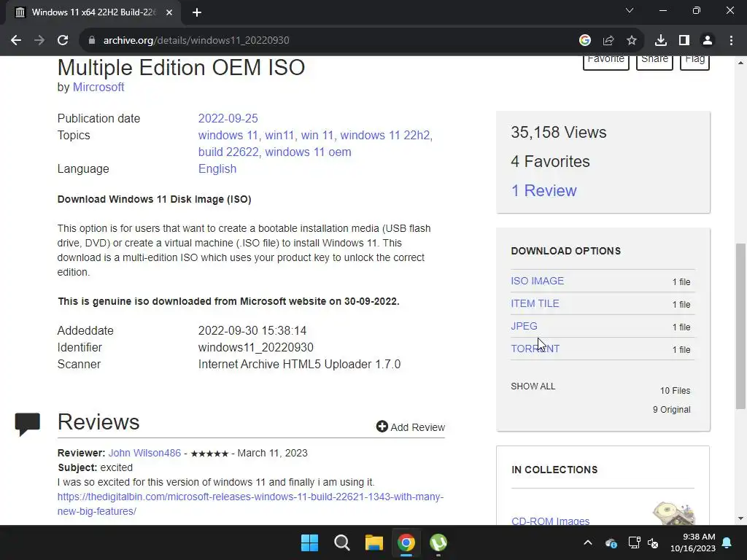Open the 2022-09-25 publication date link
Screen dimensions: 747x560
[228, 118]
